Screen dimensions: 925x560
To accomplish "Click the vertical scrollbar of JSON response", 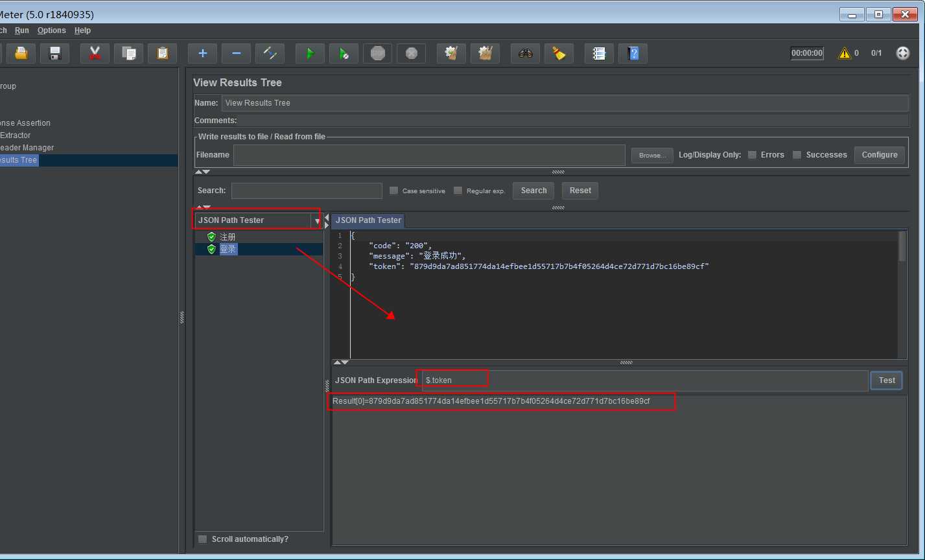I will pyautogui.click(x=902, y=246).
